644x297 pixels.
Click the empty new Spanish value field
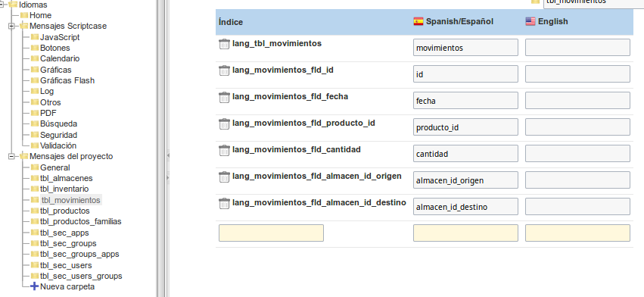coord(465,233)
